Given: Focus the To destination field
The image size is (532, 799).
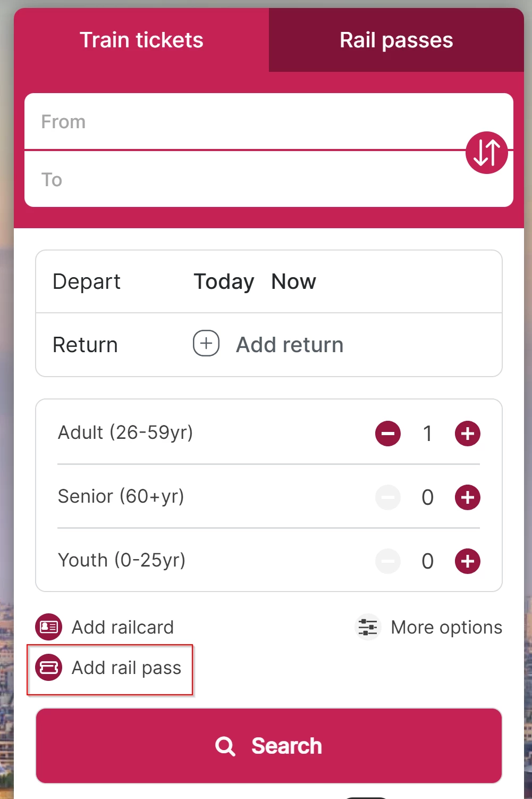Looking at the screenshot, I should [x=244, y=180].
